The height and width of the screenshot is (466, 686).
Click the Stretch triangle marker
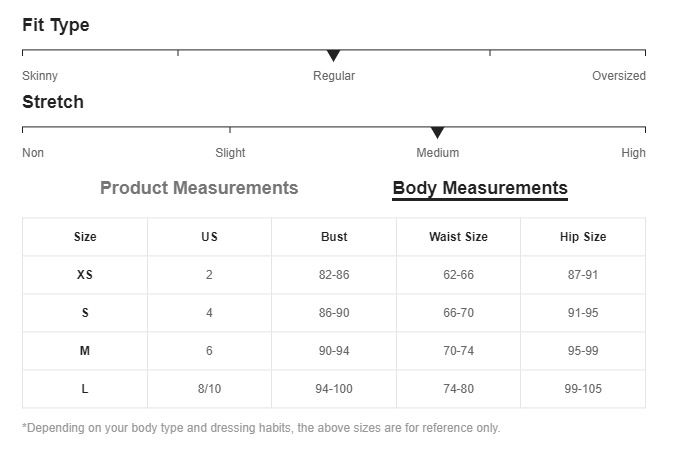[x=437, y=133]
